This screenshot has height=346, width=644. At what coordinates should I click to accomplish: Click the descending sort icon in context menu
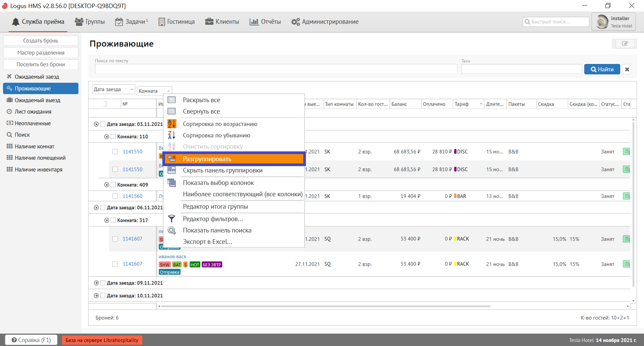[172, 135]
